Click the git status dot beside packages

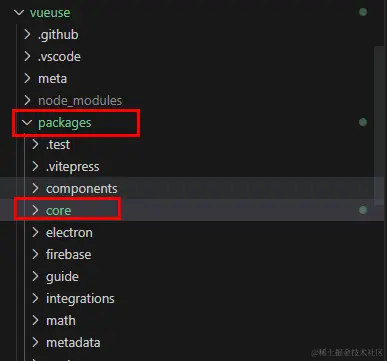[x=363, y=122]
